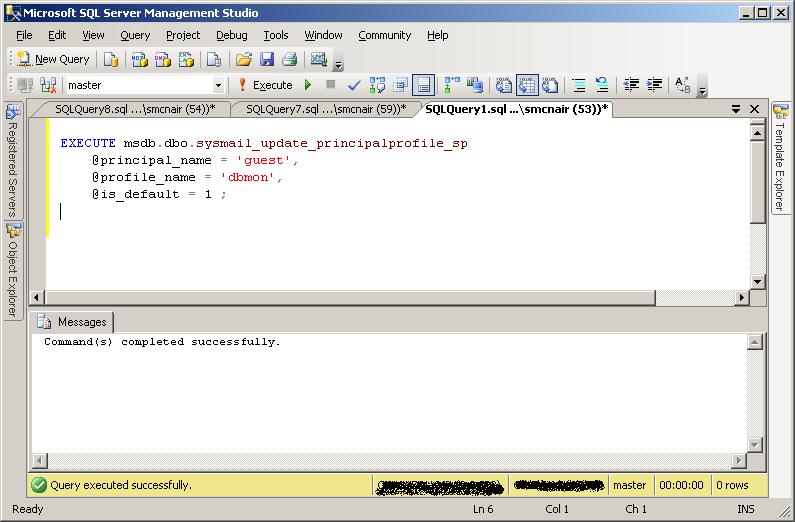Image resolution: width=795 pixels, height=522 pixels.
Task: Open a Database Engine Query
Action: (111, 59)
